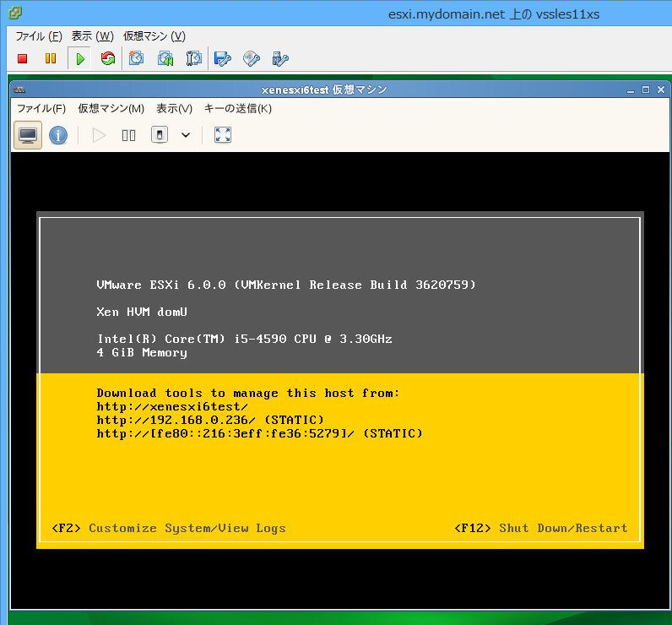Open outer 仮想マシン (V) menu
This screenshot has width=672, height=625.
[x=154, y=36]
